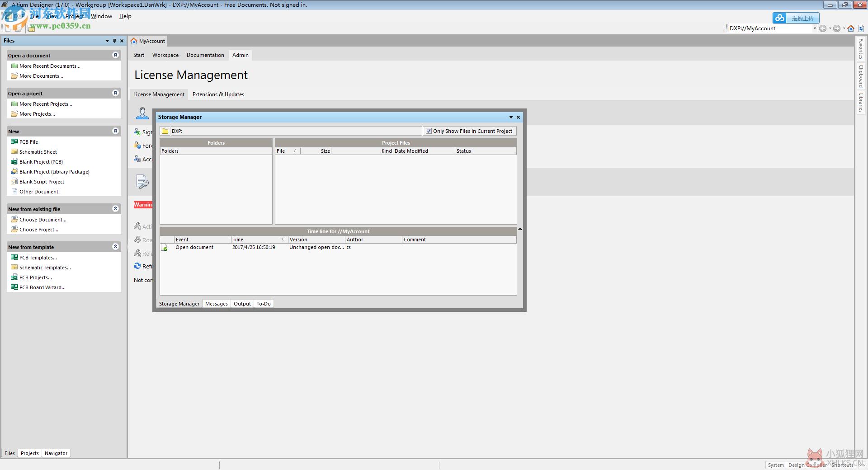Click the PCB Projects... link
Screen dimensions: 868x470
pyautogui.click(x=36, y=277)
